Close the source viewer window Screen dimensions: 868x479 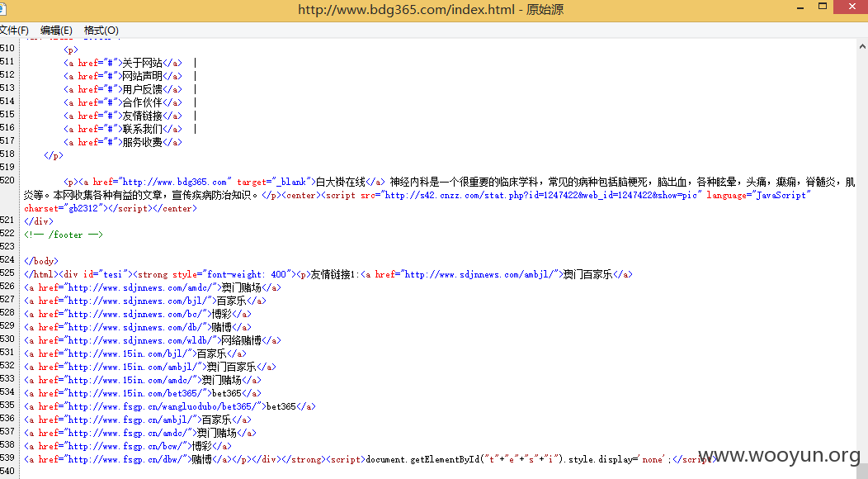point(852,7)
